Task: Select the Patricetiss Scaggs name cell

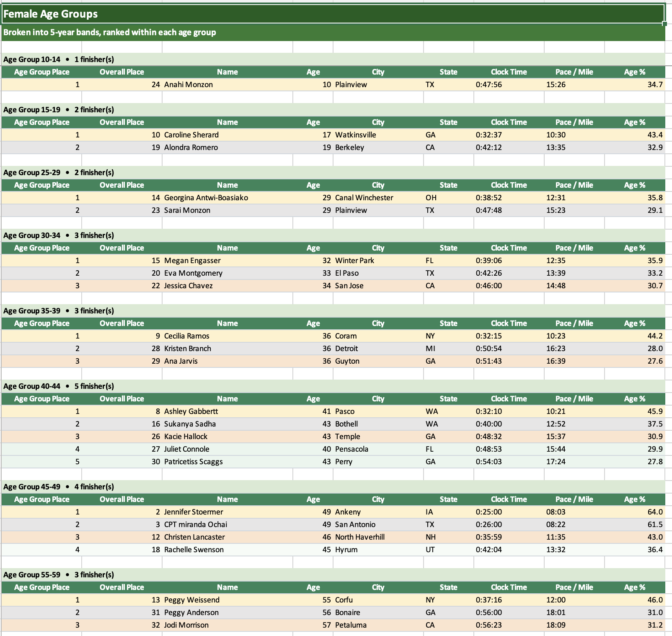Action: tap(193, 462)
